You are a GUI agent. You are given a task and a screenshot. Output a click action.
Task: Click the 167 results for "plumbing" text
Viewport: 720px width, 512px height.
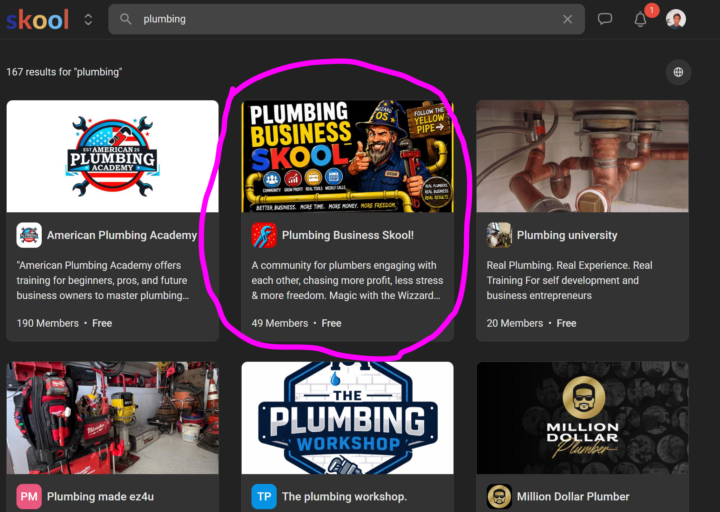click(x=64, y=72)
